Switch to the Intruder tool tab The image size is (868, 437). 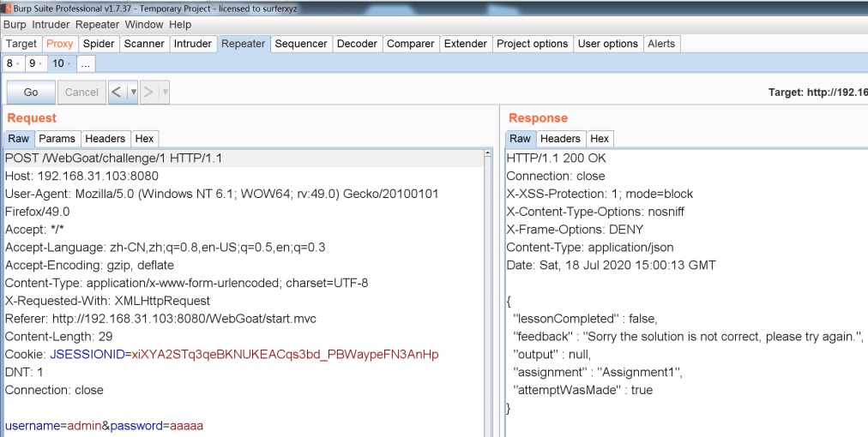193,44
